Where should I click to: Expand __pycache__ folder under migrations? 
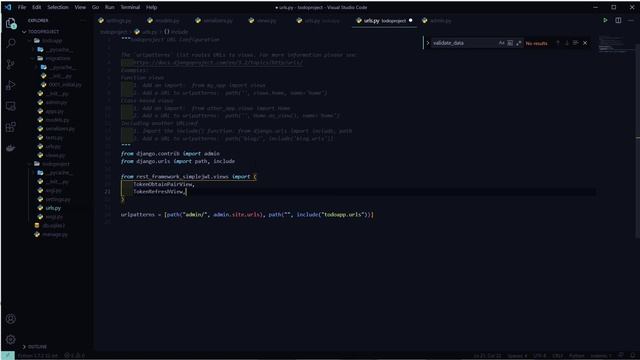[x=57, y=67]
